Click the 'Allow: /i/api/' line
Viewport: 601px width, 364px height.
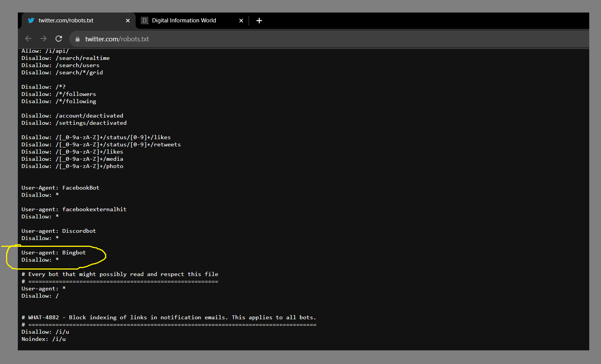click(45, 51)
